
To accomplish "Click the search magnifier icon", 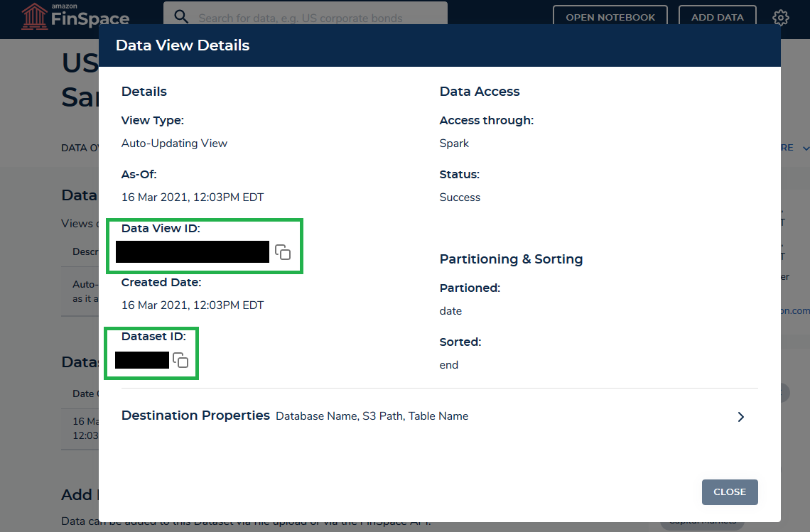I will pyautogui.click(x=180, y=16).
